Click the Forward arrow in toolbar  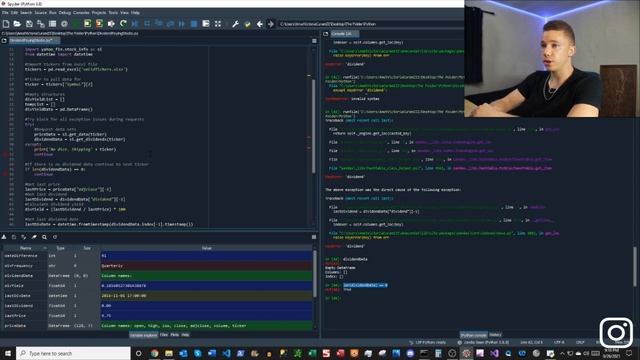pyautogui.click(x=271, y=24)
